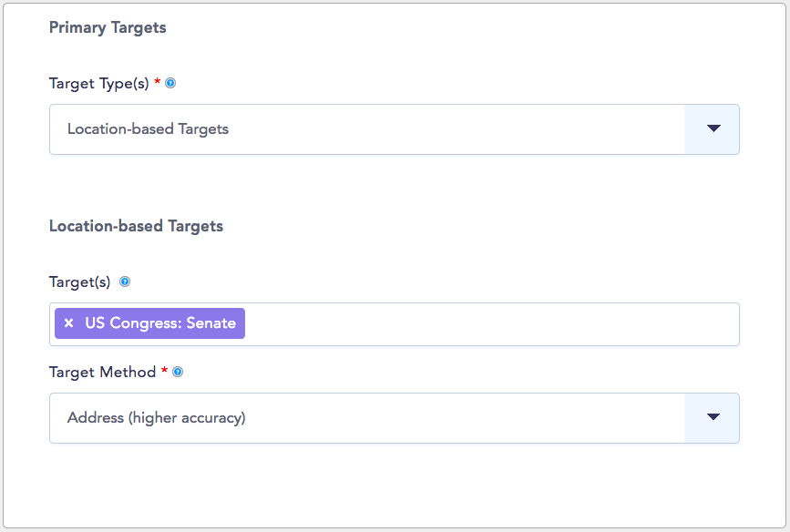Image resolution: width=790 pixels, height=532 pixels.
Task: Click the letter U in the Senate tag
Action: [90, 322]
